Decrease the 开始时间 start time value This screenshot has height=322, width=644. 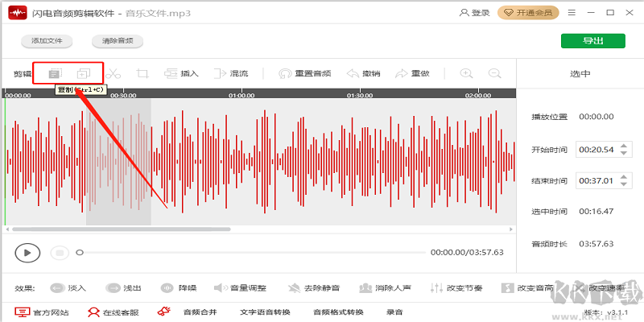coord(623,153)
